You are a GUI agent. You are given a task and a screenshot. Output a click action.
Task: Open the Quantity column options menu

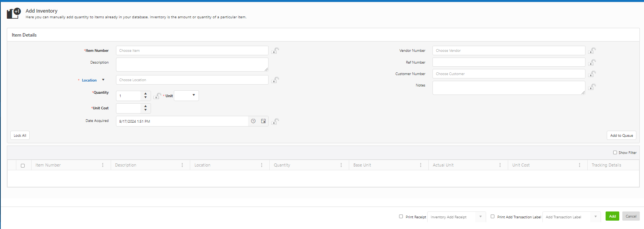point(341,165)
